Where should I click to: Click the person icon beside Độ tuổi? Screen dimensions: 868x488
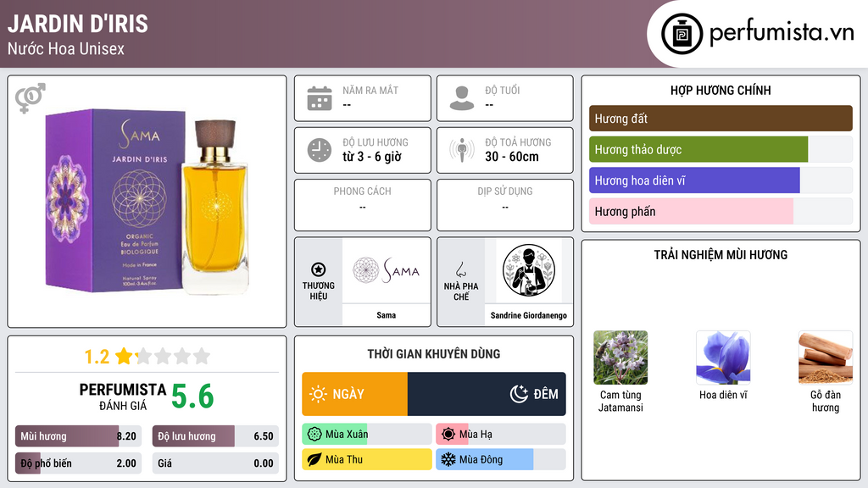(462, 98)
